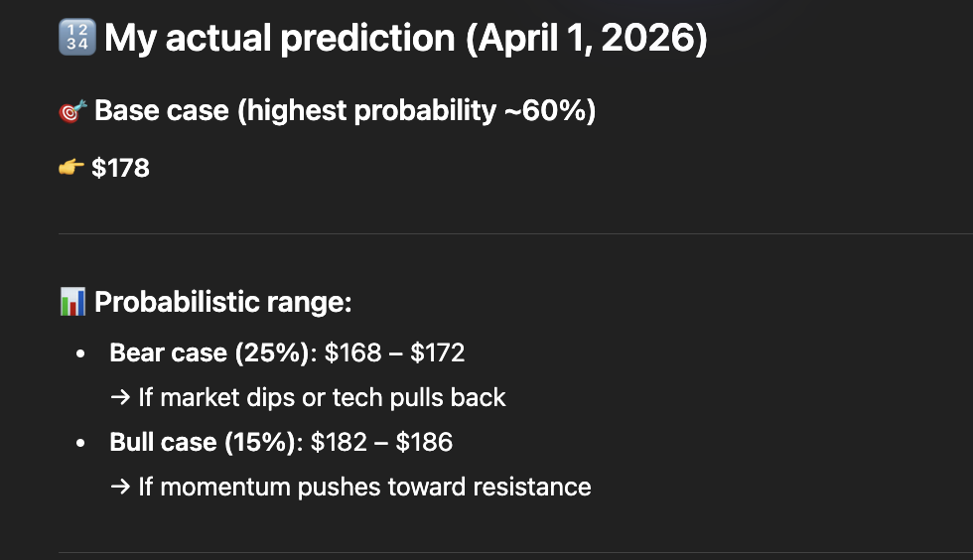
Task: Click the numbers 1234 emoji icon
Action: [77, 39]
